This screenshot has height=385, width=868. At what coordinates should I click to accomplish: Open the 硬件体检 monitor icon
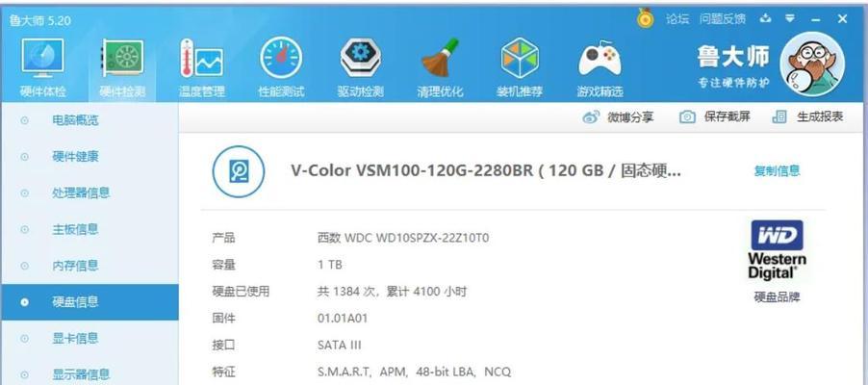pyautogui.click(x=42, y=58)
